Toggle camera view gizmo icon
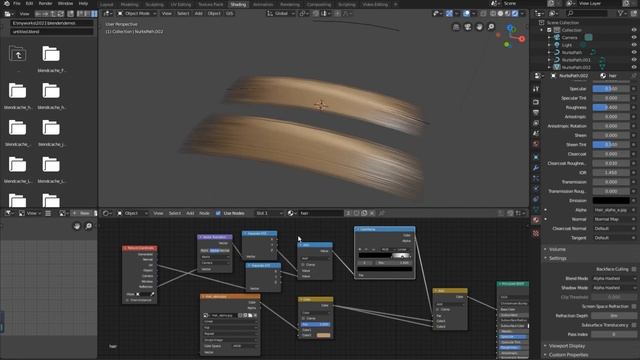 coord(468,27)
